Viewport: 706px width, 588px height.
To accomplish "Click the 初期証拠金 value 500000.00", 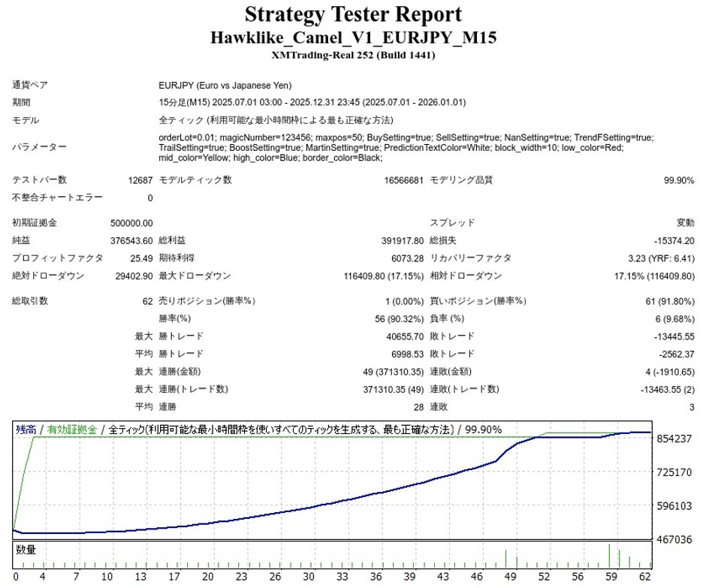I will (x=131, y=223).
